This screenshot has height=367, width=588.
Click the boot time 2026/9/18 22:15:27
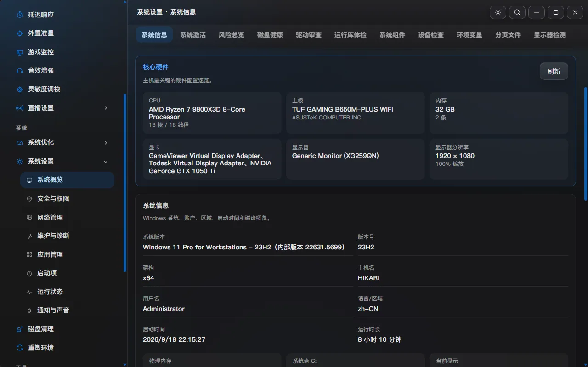pyautogui.click(x=174, y=339)
